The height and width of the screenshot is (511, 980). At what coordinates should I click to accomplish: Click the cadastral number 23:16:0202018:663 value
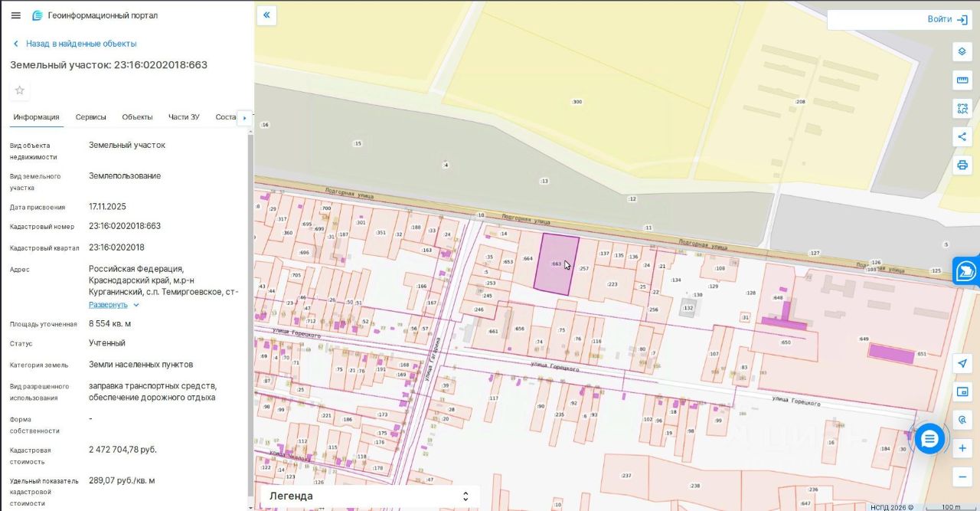coord(125,226)
